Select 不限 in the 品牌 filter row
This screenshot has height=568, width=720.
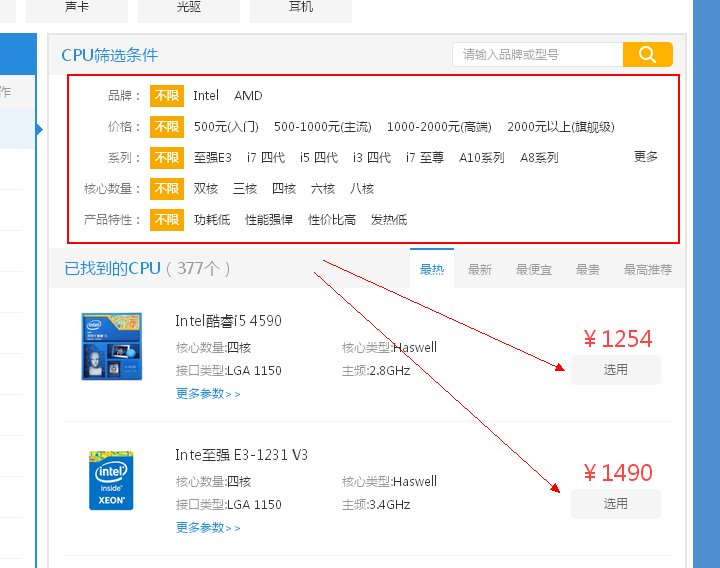[x=167, y=96]
